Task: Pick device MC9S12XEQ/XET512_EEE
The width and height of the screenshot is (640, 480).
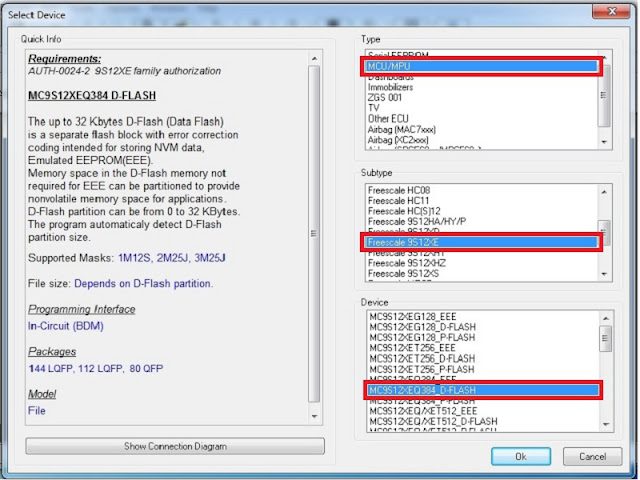Action: [423, 411]
